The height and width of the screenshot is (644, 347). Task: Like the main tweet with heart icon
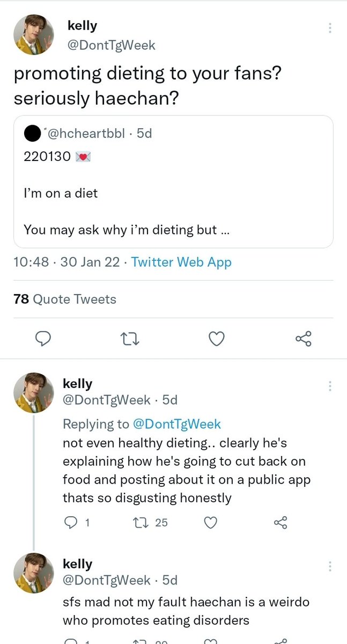click(x=216, y=339)
